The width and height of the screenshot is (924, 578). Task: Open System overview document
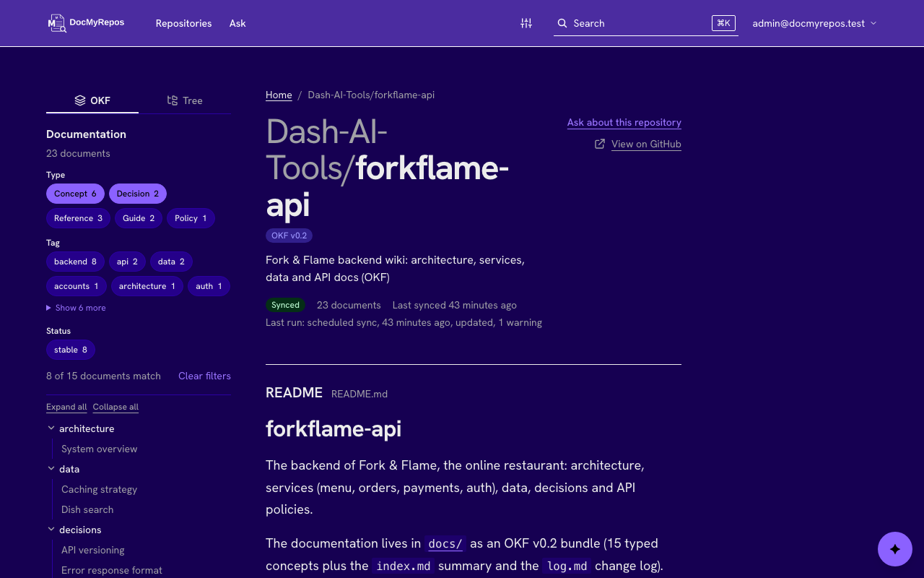tap(100, 449)
